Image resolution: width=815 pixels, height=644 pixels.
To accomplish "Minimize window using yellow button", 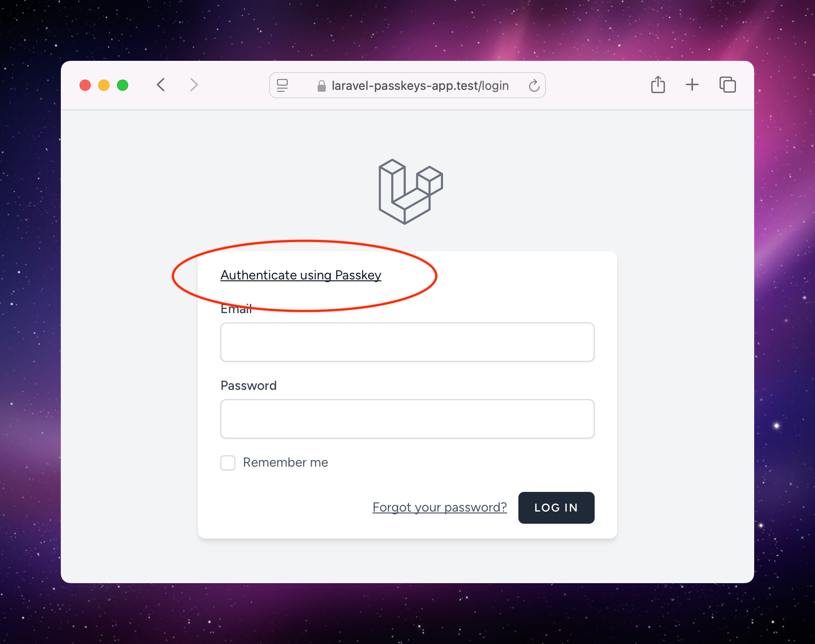I will point(104,85).
